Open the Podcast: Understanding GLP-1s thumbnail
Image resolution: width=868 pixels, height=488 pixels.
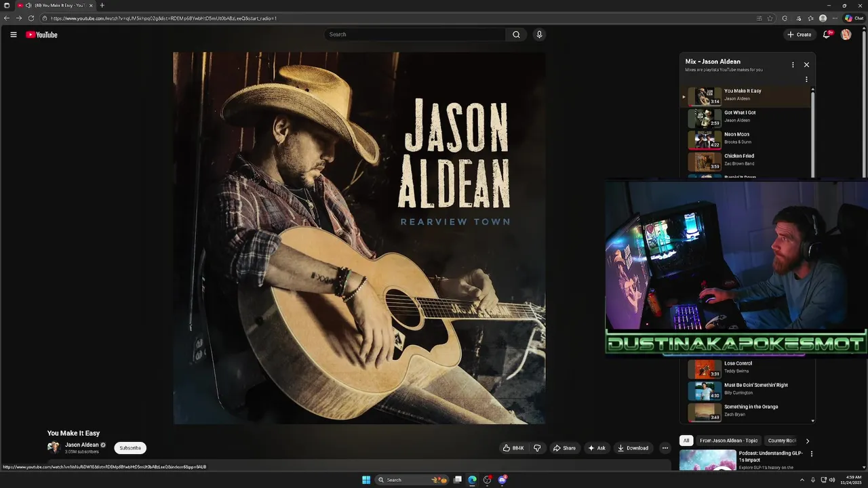pos(707,460)
